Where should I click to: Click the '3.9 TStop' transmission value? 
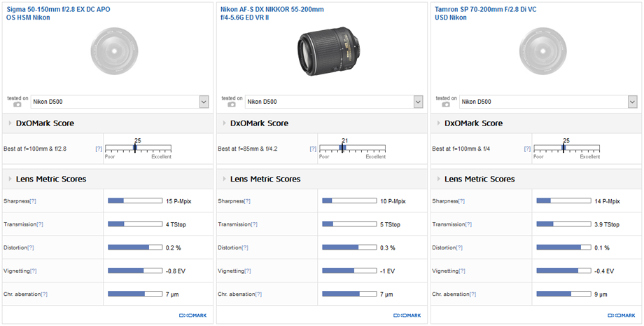point(607,224)
